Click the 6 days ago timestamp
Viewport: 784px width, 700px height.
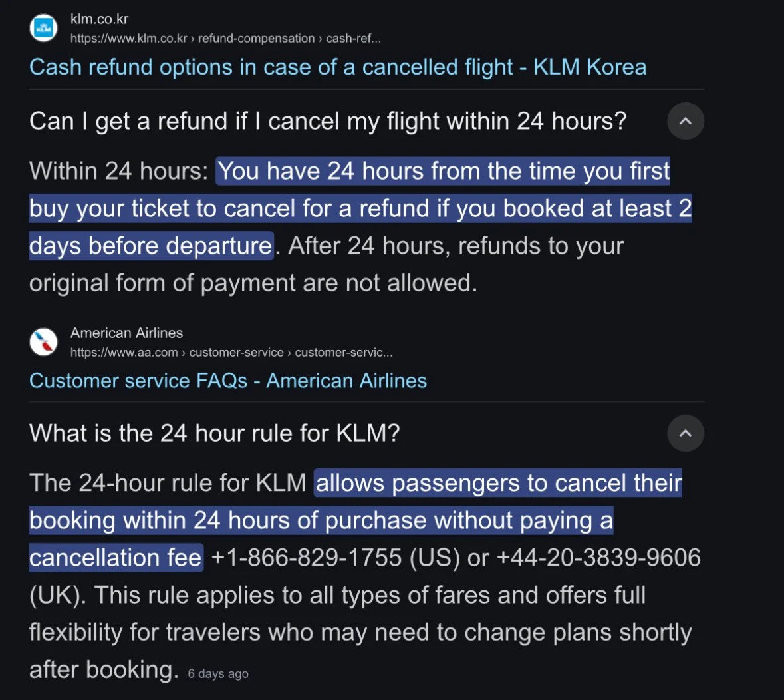coord(218,673)
